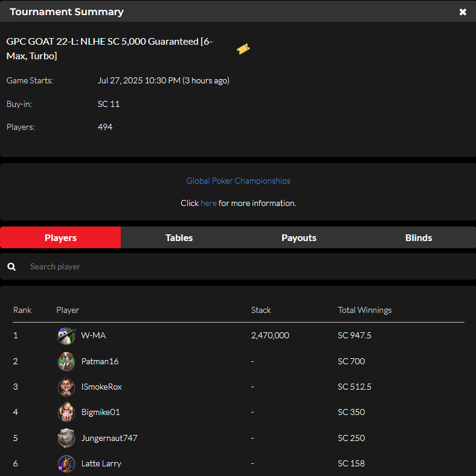Click the 2,470,000 stack value
The image size is (476, 476).
pos(270,335)
